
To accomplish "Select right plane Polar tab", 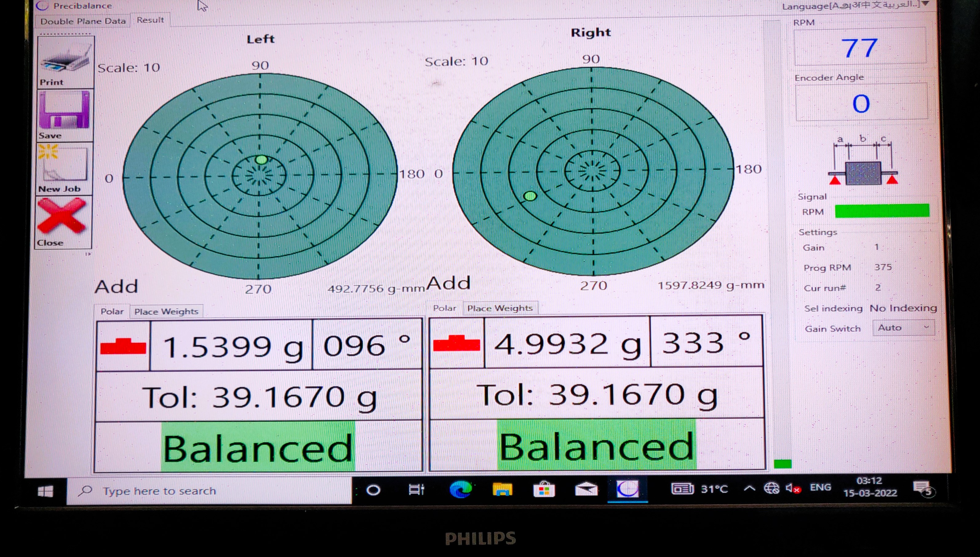I will [444, 308].
